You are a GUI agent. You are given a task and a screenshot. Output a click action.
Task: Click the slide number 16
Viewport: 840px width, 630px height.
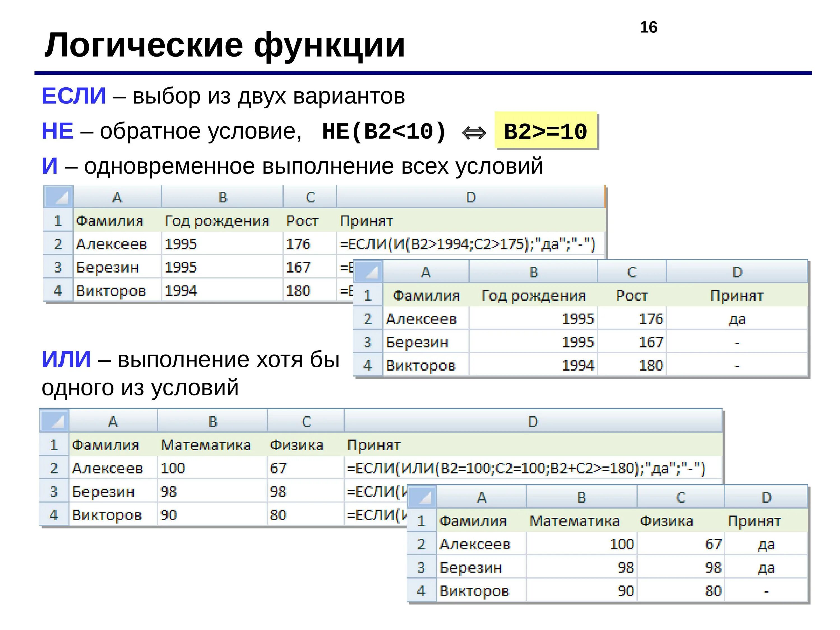648,27
